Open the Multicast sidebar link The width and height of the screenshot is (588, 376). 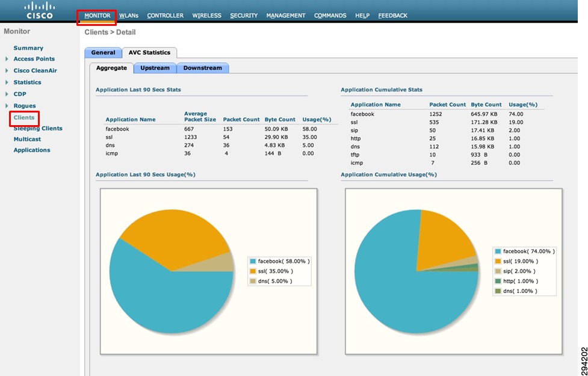pyautogui.click(x=27, y=139)
